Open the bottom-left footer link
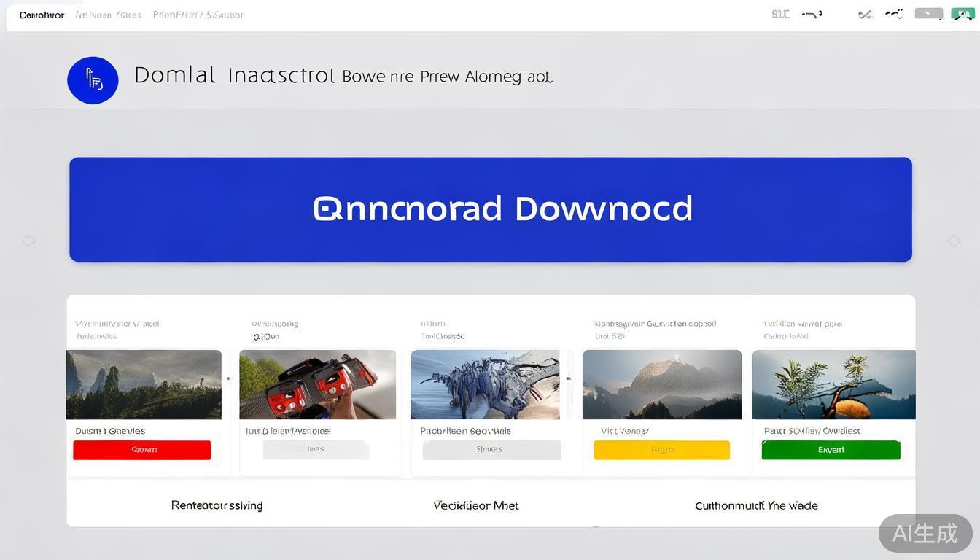Viewport: 980px width, 560px height. (217, 505)
